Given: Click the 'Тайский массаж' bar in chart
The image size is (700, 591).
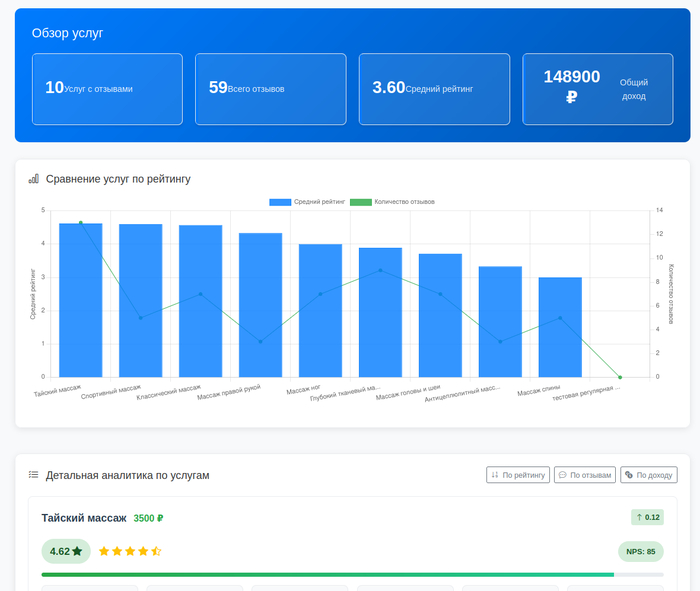Looking at the screenshot, I should [x=81, y=300].
